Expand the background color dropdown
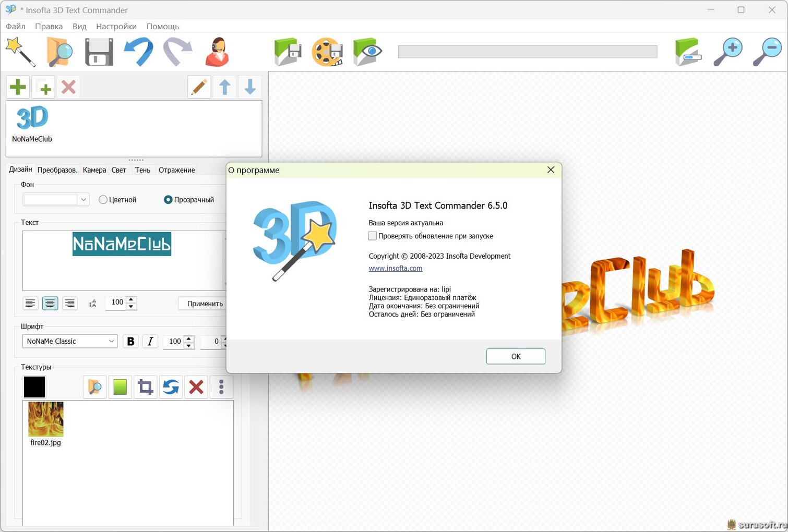 (x=83, y=200)
